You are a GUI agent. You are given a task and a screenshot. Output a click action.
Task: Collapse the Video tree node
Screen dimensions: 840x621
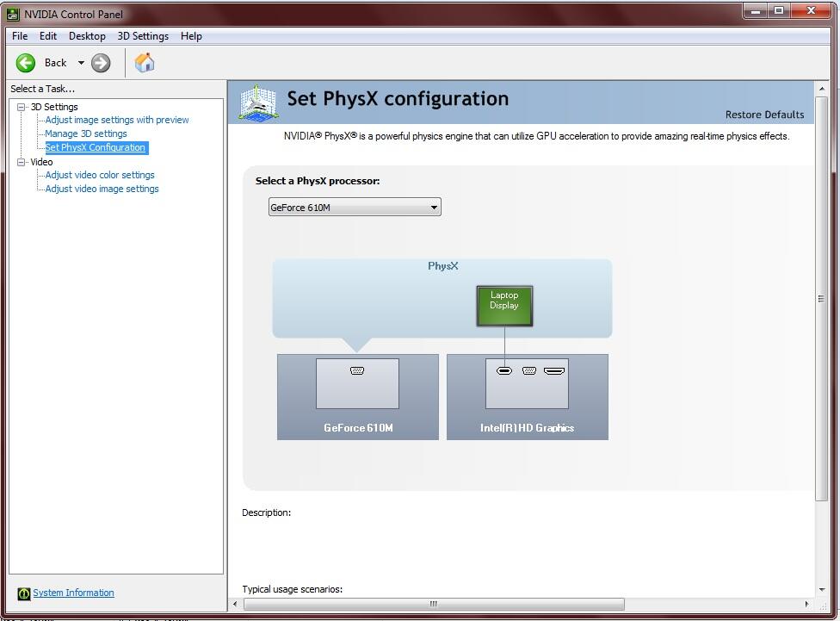pos(22,162)
